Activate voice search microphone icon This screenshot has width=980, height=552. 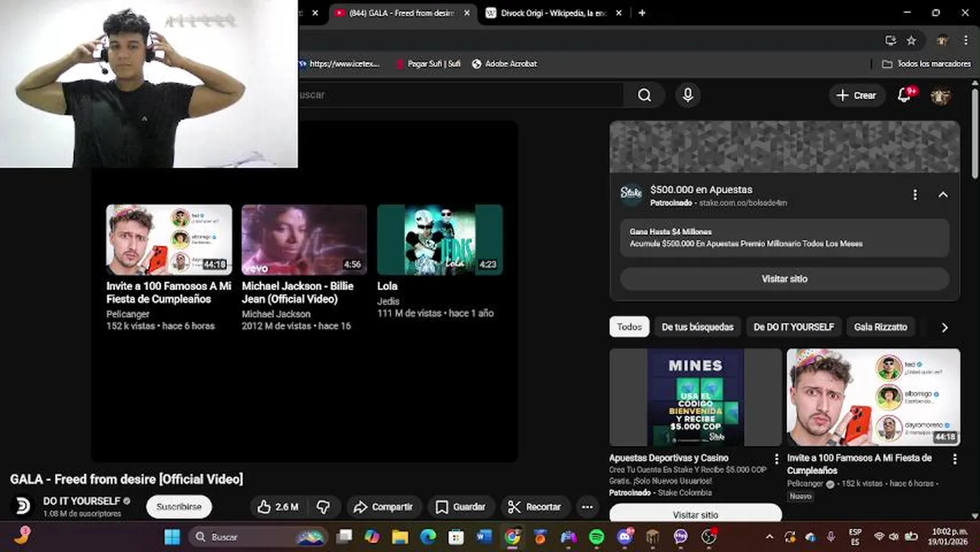tap(688, 95)
